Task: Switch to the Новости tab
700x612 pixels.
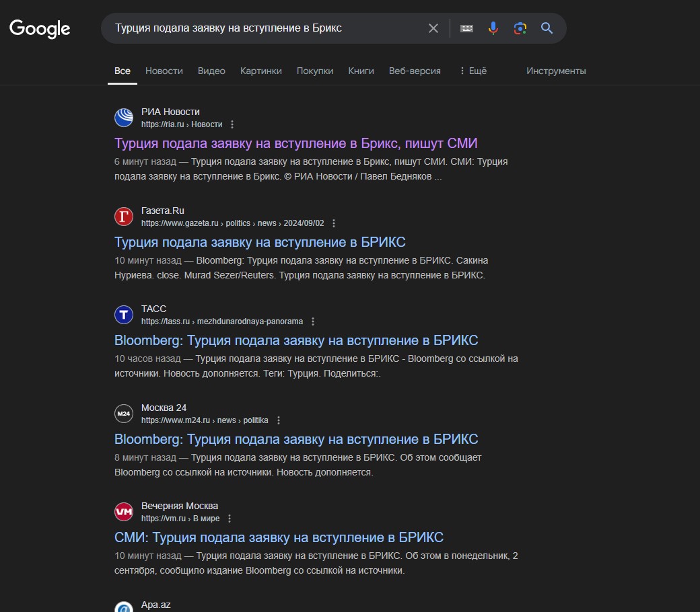Action: (x=164, y=71)
